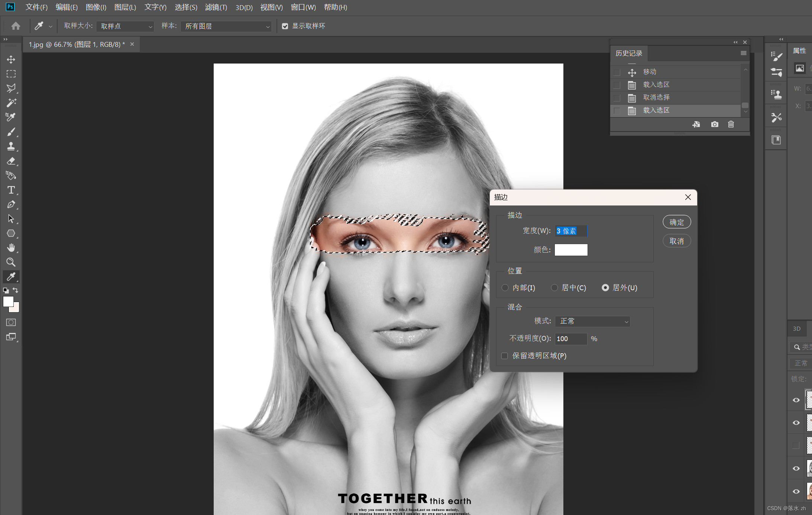Click 取消 button in stroke dialog
This screenshot has width=812, height=515.
(x=676, y=241)
